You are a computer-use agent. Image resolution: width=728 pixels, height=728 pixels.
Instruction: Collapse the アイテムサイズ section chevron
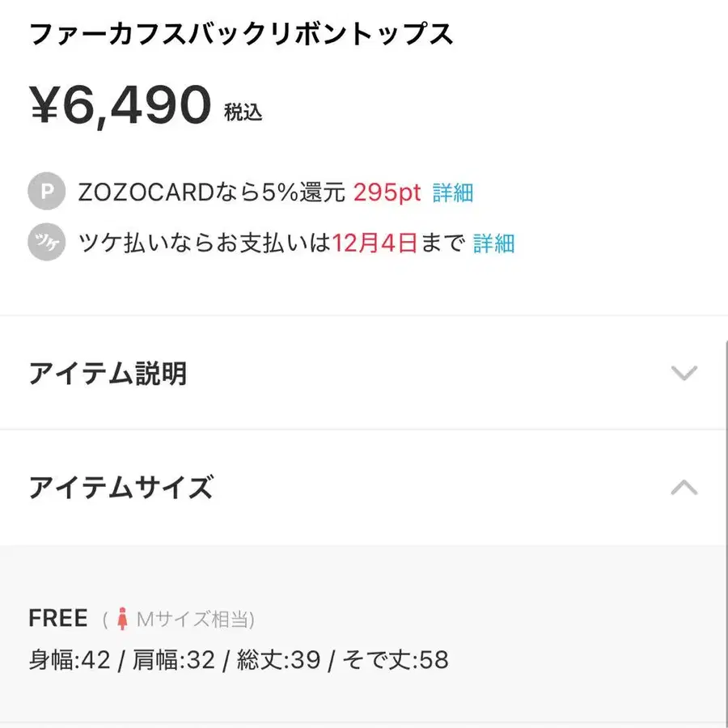684,487
